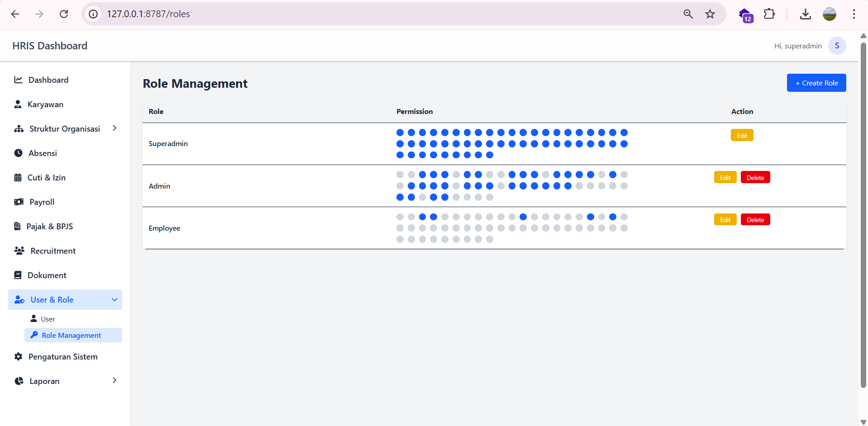Expand the Laporan submenu chevron
Screen dimensions: 868x426
pyautogui.click(x=114, y=381)
